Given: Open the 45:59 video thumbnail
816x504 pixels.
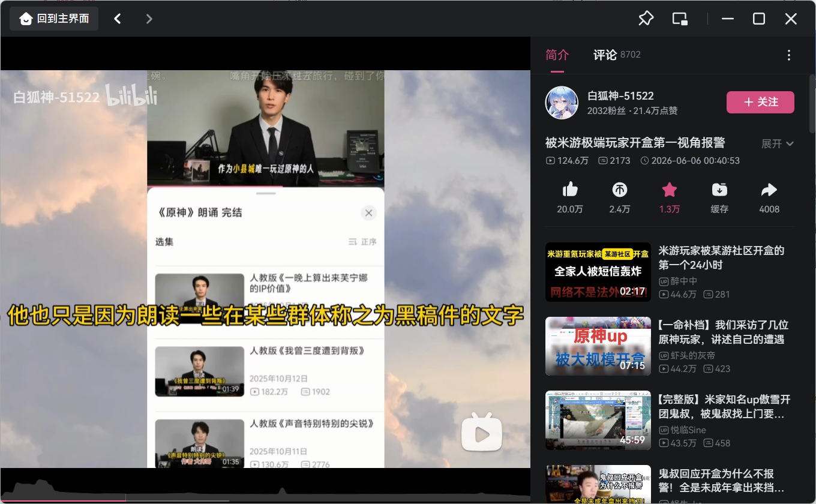Looking at the screenshot, I should coord(598,421).
